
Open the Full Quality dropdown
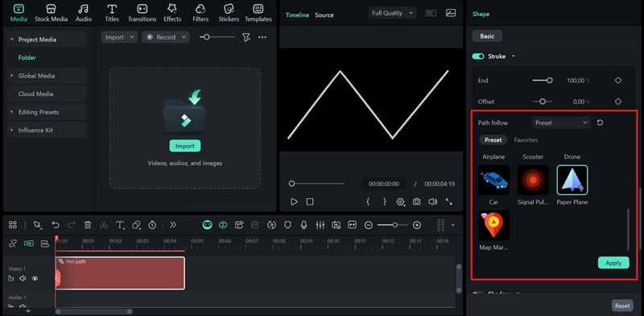392,13
